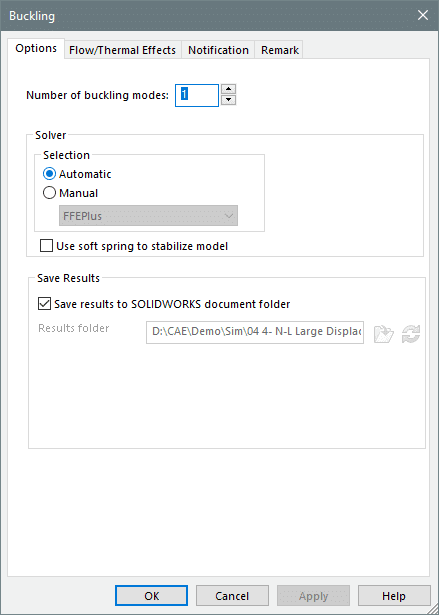Close the Buckling dialog window
This screenshot has height=615, width=439.
pyautogui.click(x=423, y=15)
